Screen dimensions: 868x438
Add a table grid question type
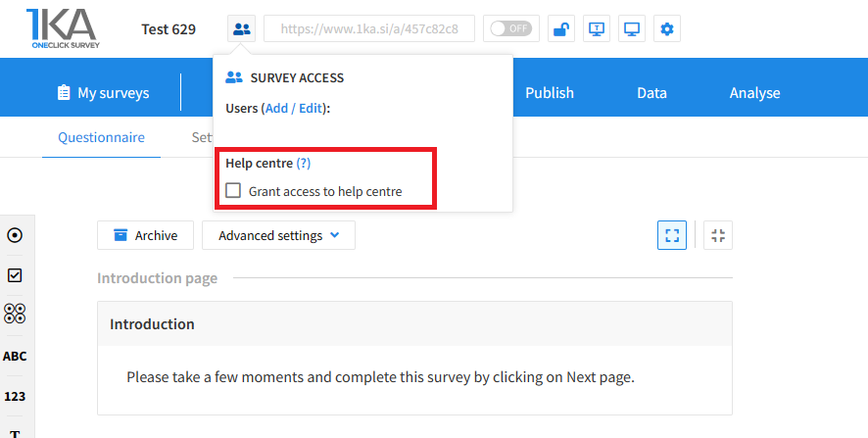tap(15, 314)
